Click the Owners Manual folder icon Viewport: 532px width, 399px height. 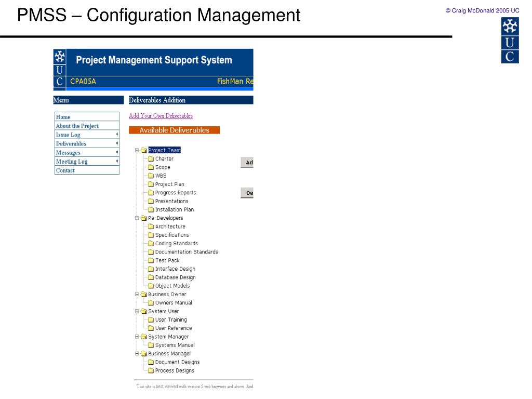pos(151,303)
